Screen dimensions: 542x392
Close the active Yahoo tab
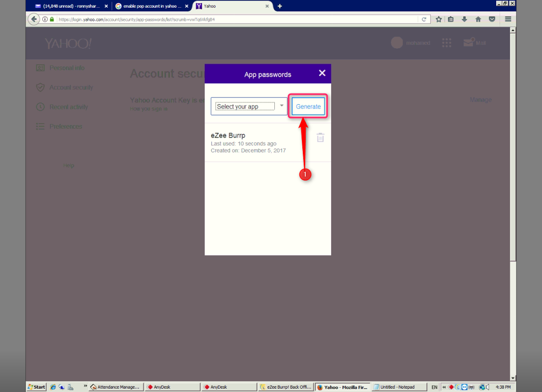tap(267, 6)
